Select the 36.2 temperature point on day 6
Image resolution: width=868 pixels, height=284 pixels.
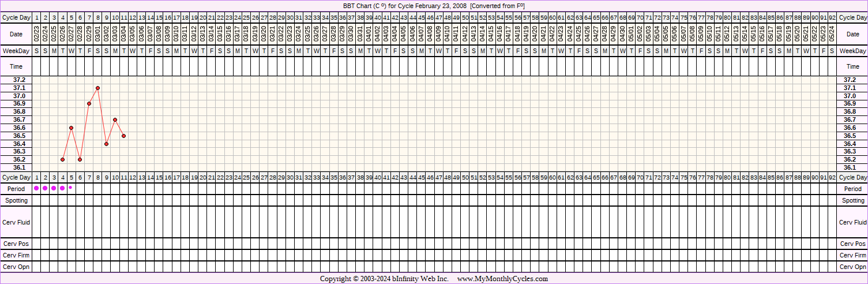[x=80, y=159]
